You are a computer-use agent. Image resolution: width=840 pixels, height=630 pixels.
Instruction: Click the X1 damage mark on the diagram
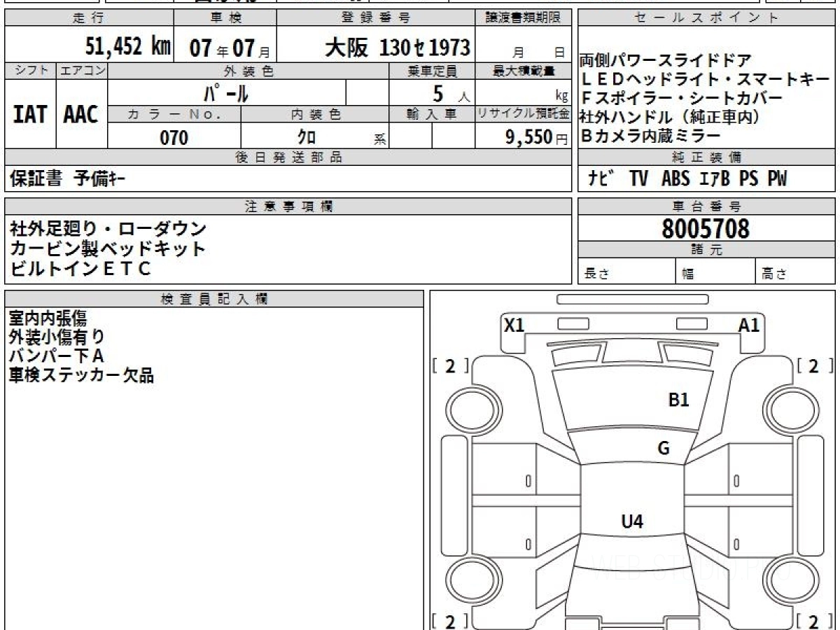(x=514, y=325)
